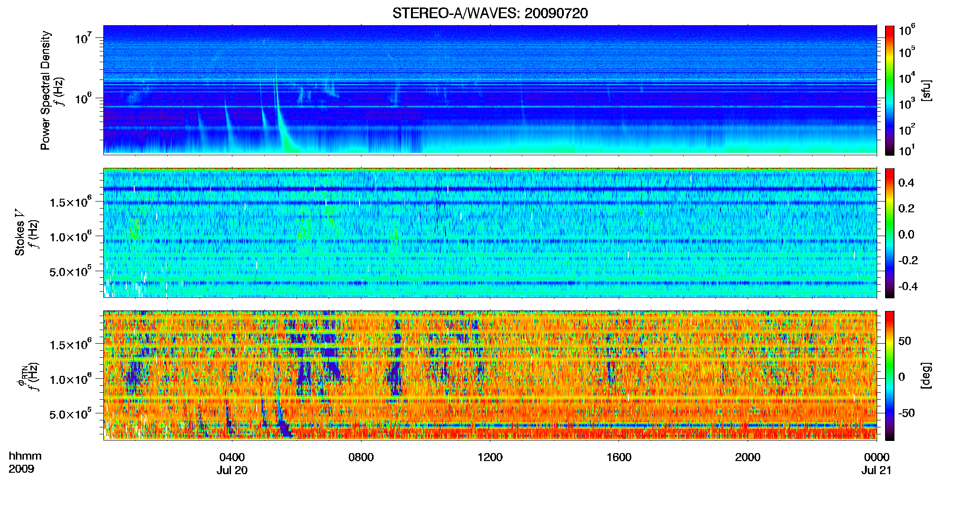Select the 1.5×10^6 tick label of Stokes V panel
The width and height of the screenshot is (980, 505).
click(71, 202)
